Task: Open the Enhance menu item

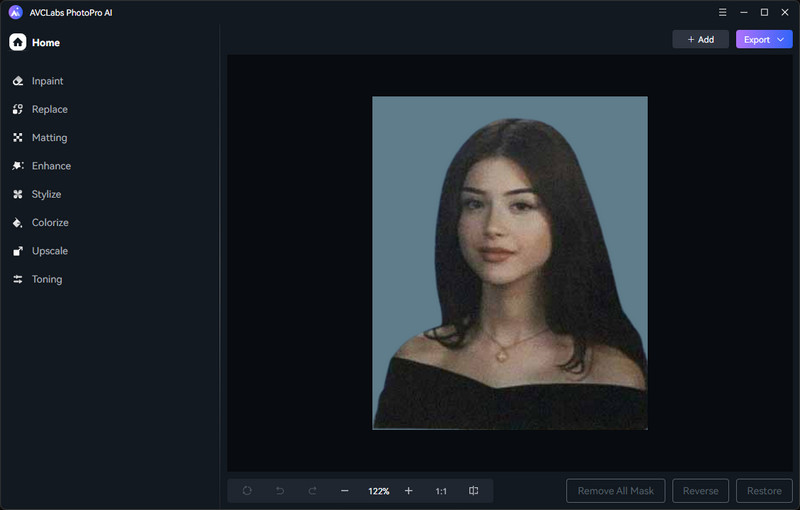Action: point(52,166)
